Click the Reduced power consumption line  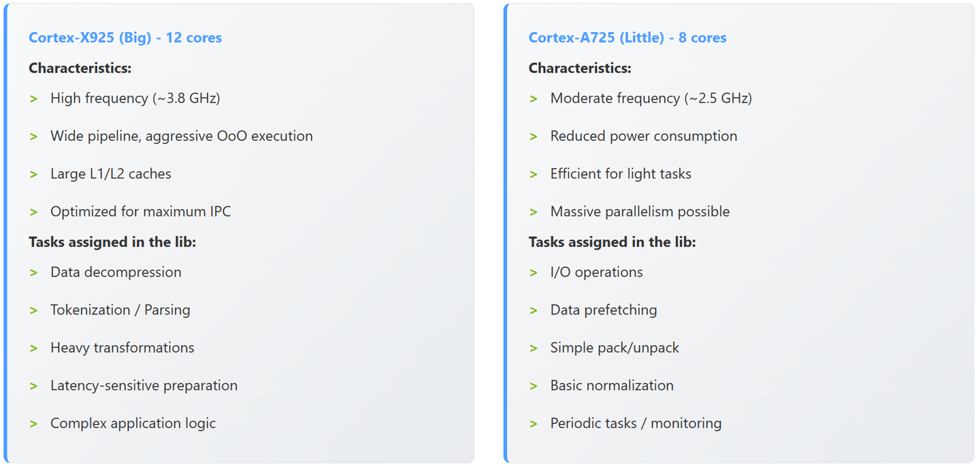point(643,136)
